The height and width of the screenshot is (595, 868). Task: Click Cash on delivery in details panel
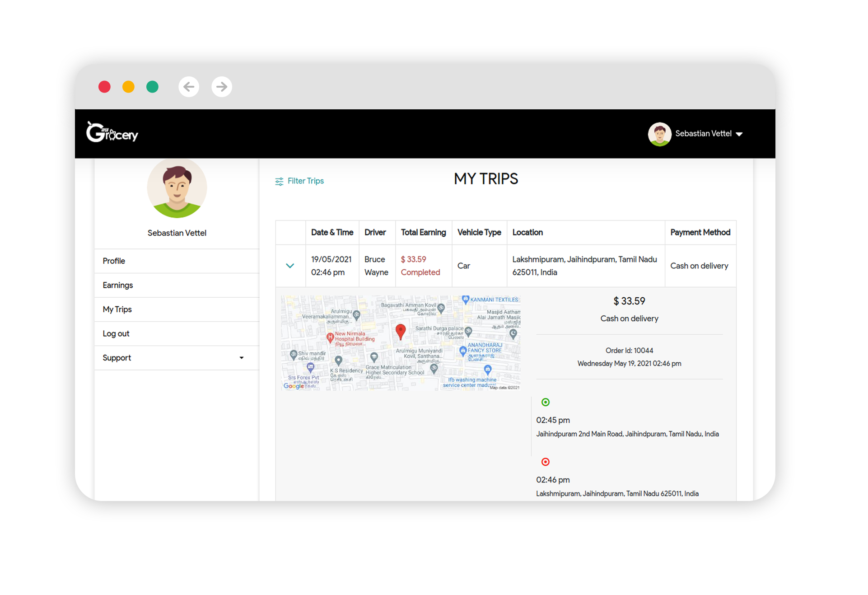tap(629, 319)
